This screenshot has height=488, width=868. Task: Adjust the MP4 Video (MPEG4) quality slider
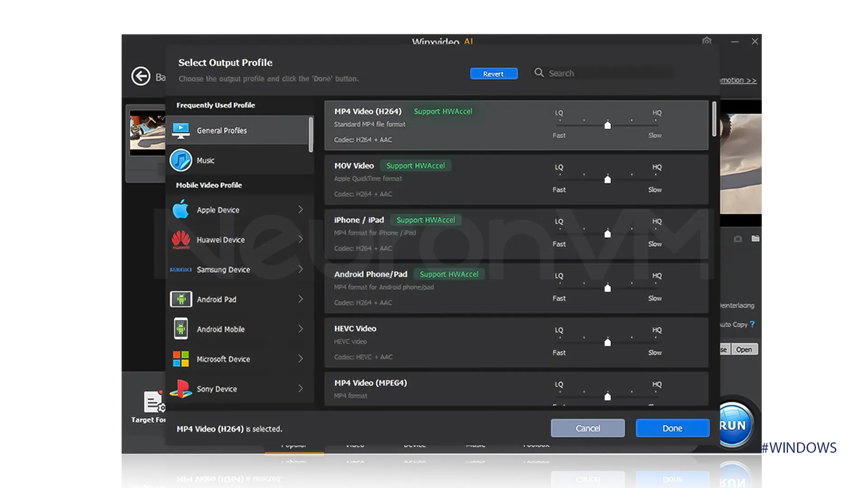point(608,396)
